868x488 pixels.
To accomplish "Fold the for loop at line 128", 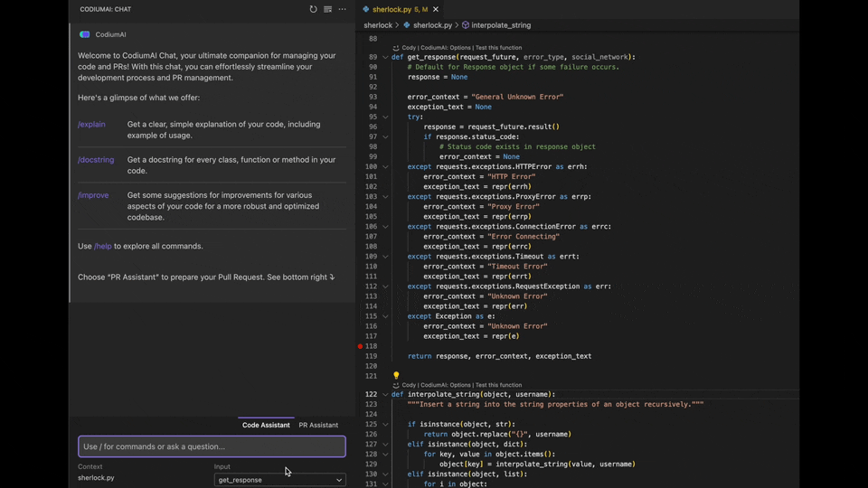I will click(385, 455).
